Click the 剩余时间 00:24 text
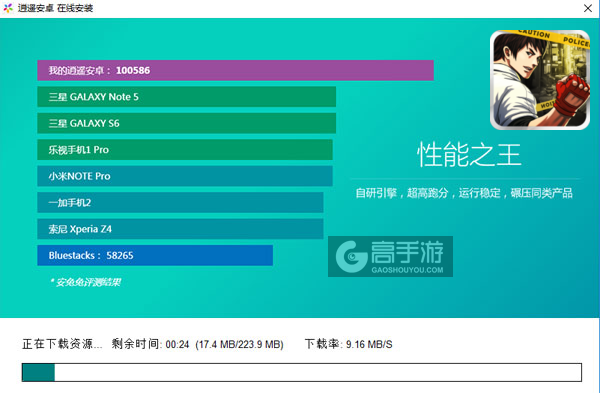 pyautogui.click(x=150, y=344)
